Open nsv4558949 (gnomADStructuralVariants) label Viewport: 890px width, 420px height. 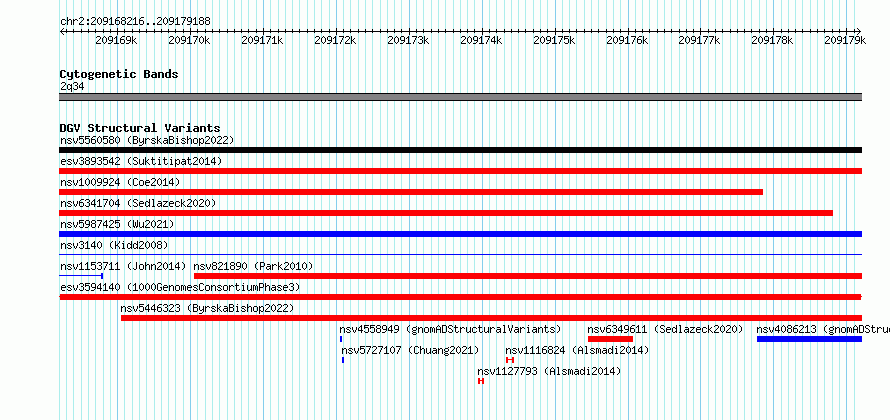[450, 329]
